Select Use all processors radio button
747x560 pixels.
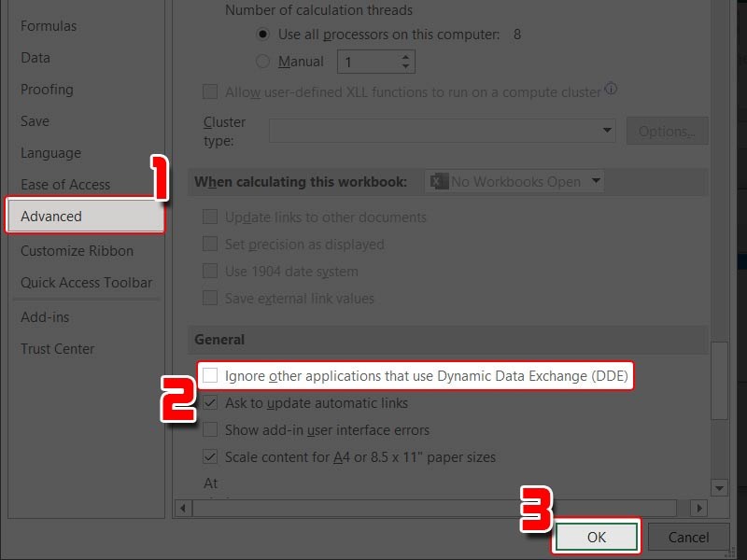point(263,35)
